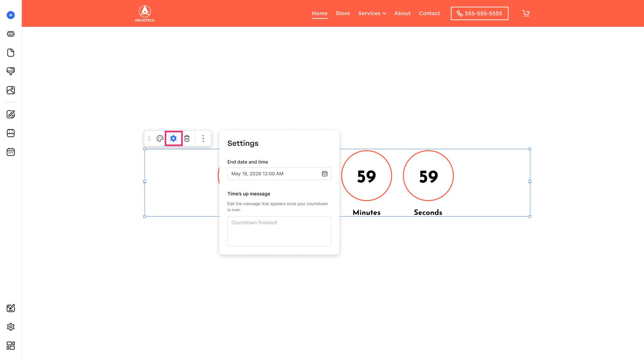The height and width of the screenshot is (362, 644).
Task: Go to the Home nav item
Action: [x=320, y=13]
